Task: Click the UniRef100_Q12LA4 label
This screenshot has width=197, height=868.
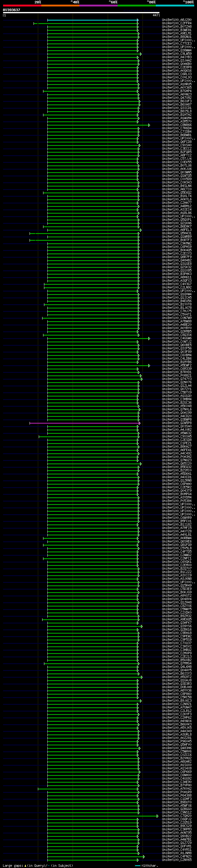Action: coord(177,386)
